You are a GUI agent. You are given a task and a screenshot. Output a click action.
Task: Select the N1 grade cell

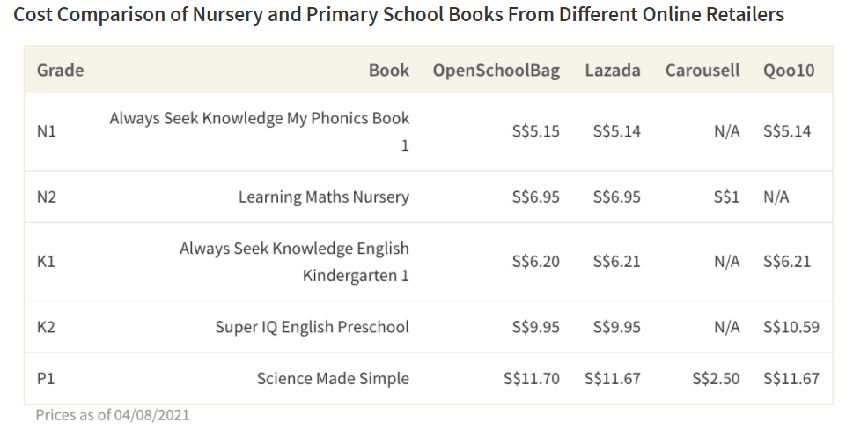click(x=47, y=132)
